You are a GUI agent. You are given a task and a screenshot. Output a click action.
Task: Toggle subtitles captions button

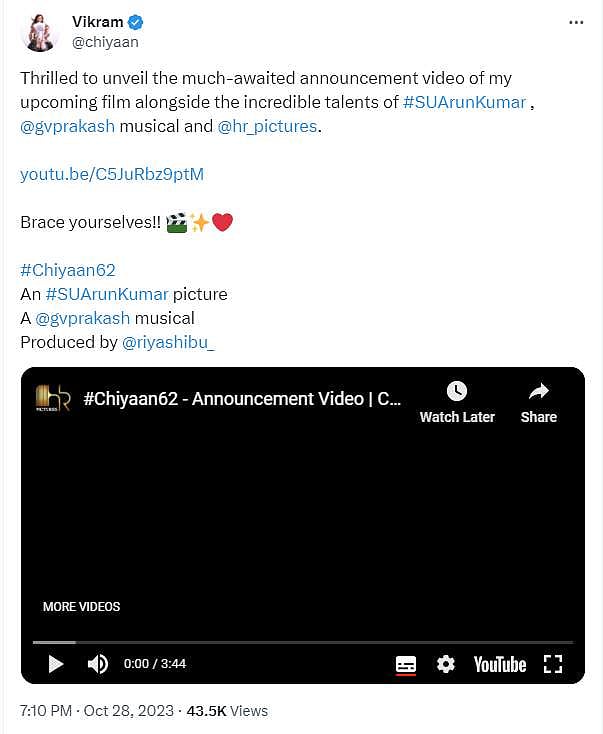tap(405, 664)
